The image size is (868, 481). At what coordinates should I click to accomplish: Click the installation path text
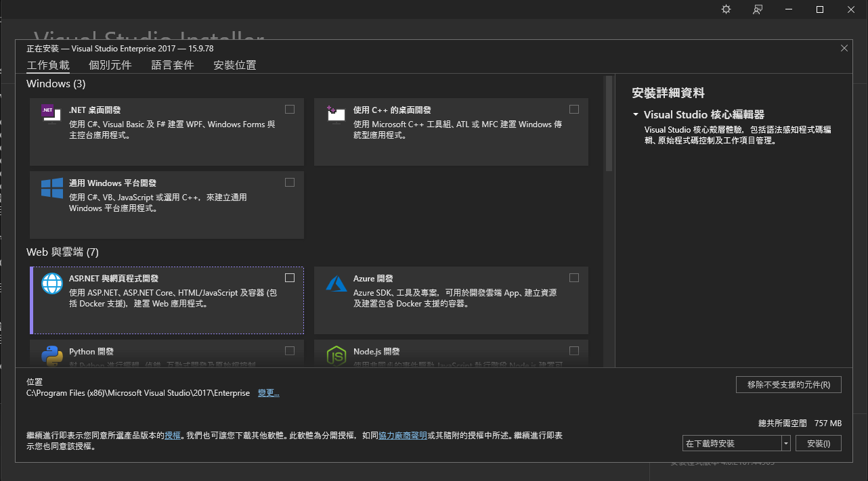pyautogui.click(x=138, y=393)
